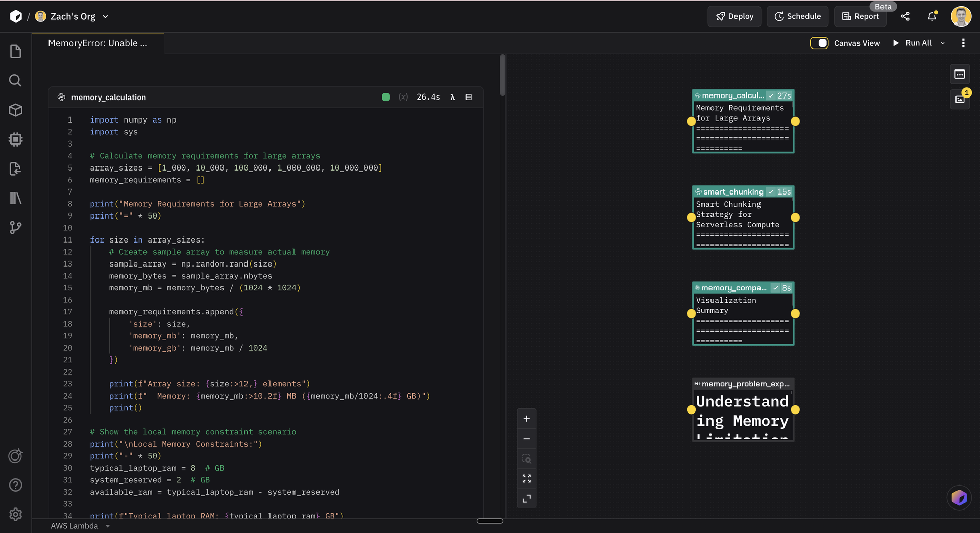
Task: Open the Run All dropdown chevron
Action: (943, 43)
